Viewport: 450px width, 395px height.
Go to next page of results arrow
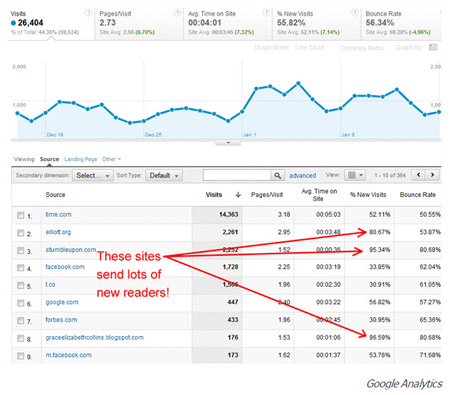pyautogui.click(x=432, y=175)
